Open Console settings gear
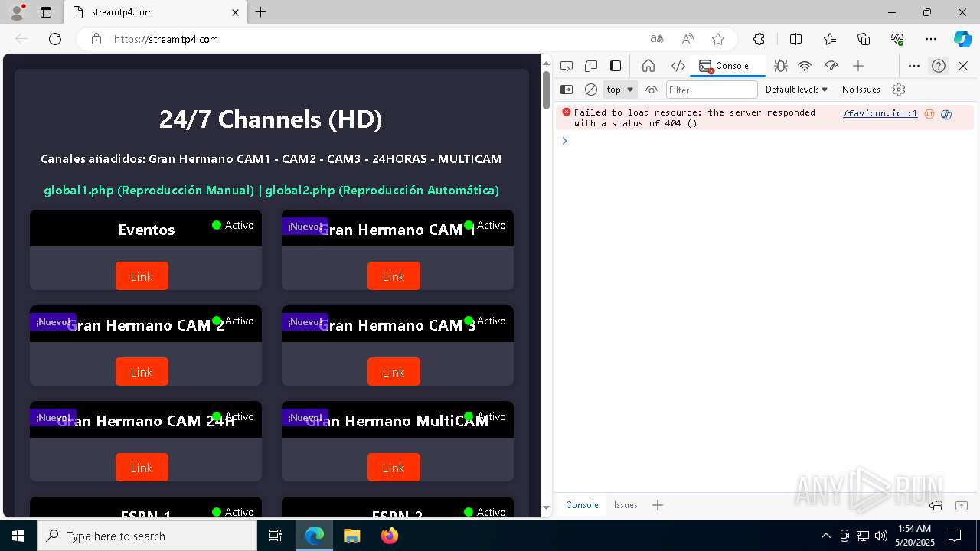980x551 pixels. click(x=899, y=90)
